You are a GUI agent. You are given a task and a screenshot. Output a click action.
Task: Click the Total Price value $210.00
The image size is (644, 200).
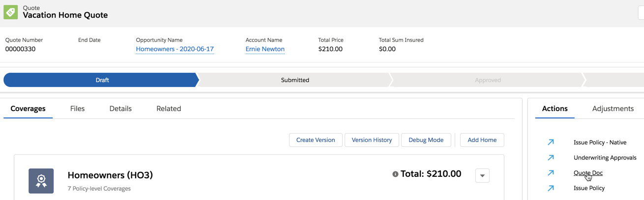(330, 49)
